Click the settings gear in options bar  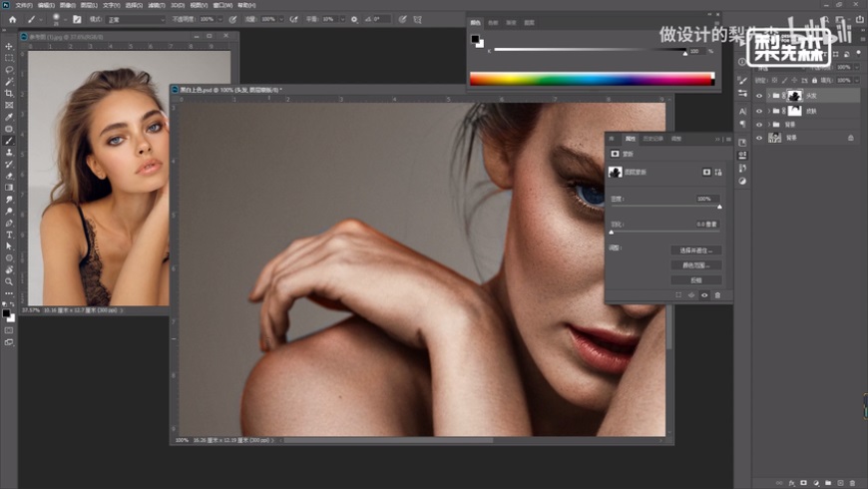(354, 19)
